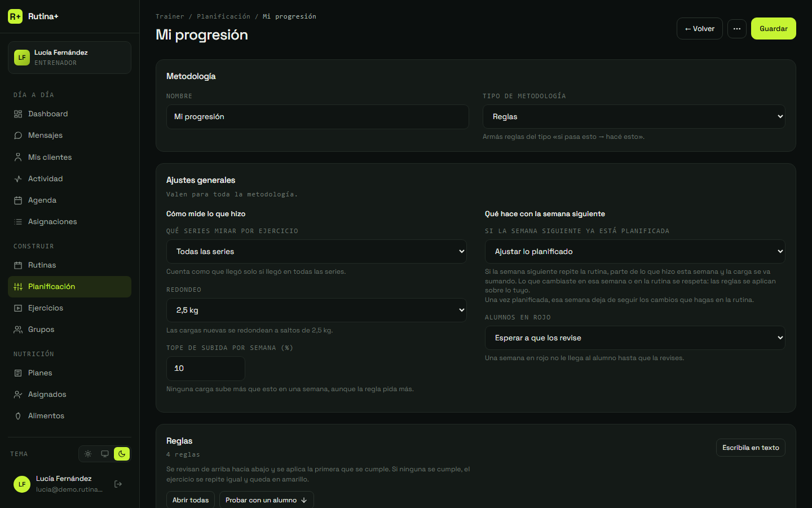
Task: Select the Agenda menu label
Action: coord(42,200)
